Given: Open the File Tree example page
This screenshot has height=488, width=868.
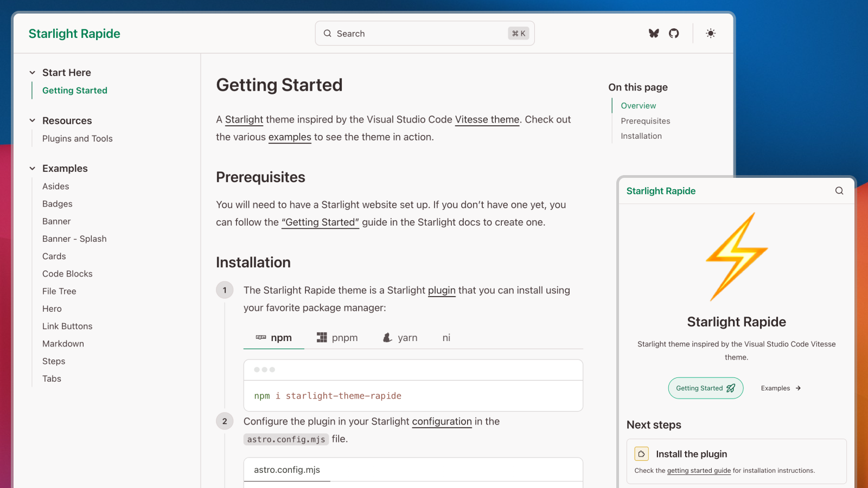Looking at the screenshot, I should 59,291.
